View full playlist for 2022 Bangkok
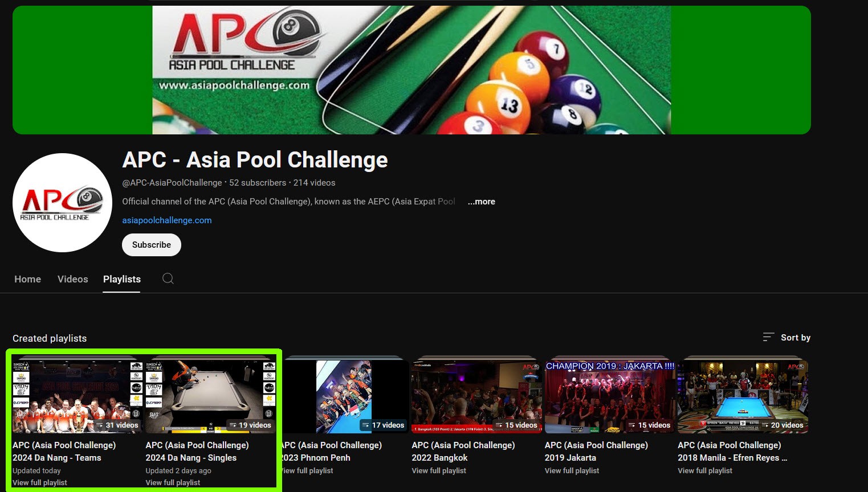Image resolution: width=868 pixels, height=492 pixels. 439,471
